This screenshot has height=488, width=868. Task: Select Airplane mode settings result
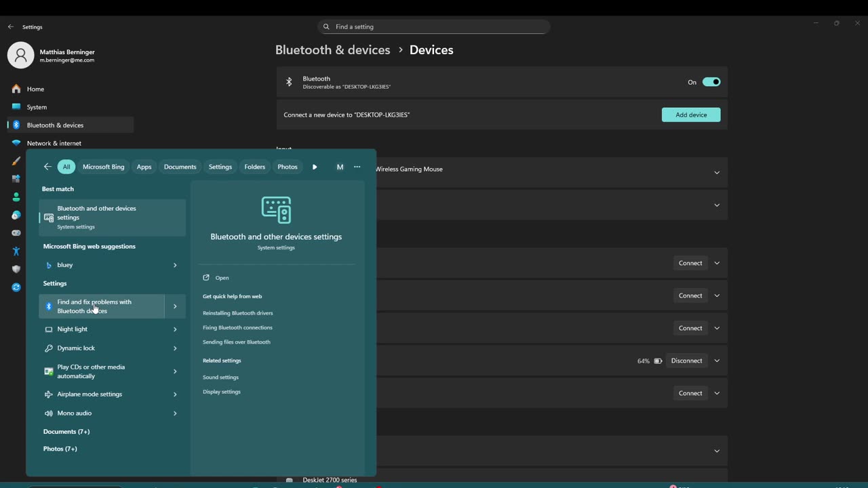pyautogui.click(x=102, y=394)
